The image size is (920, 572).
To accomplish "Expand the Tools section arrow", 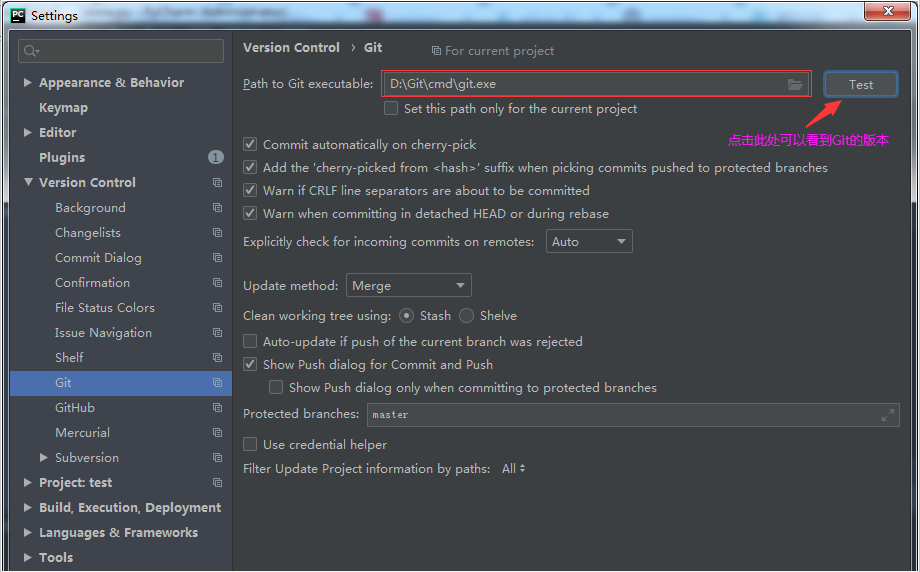I will (28, 557).
